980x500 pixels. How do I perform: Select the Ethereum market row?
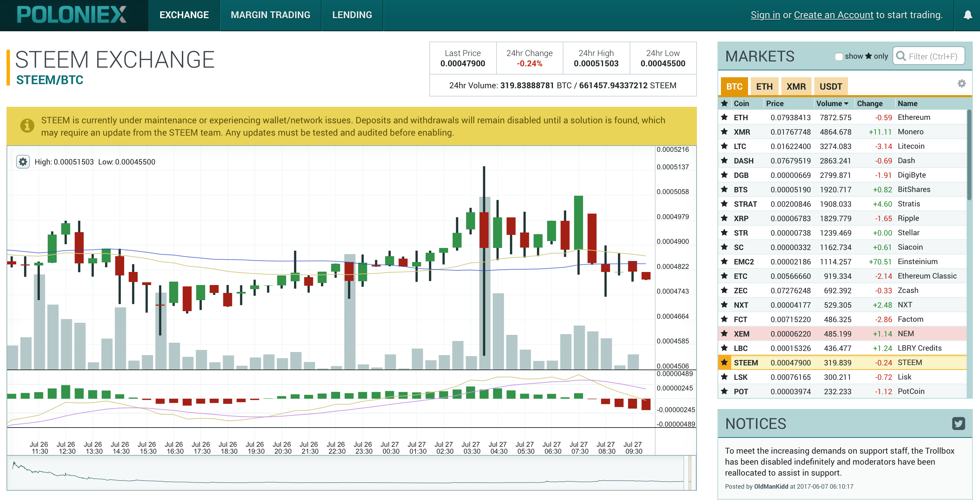(x=842, y=117)
